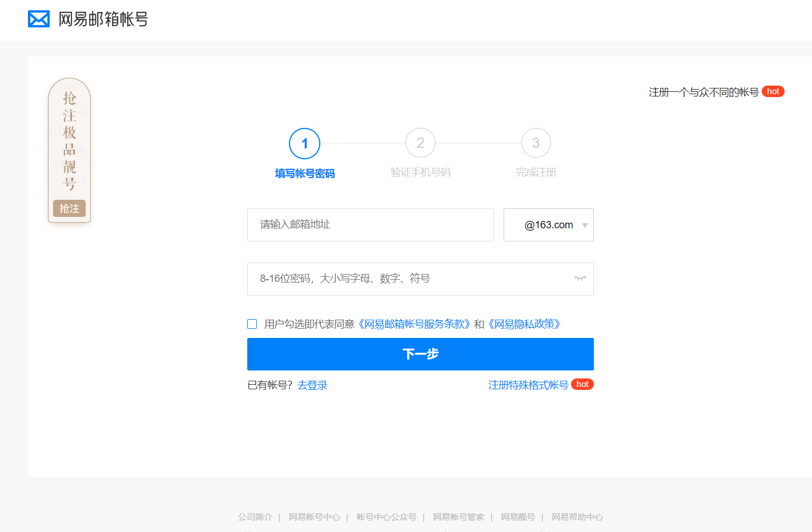Open 网易帐号中心 footer link
Viewport: 812px width, 532px height.
click(314, 517)
